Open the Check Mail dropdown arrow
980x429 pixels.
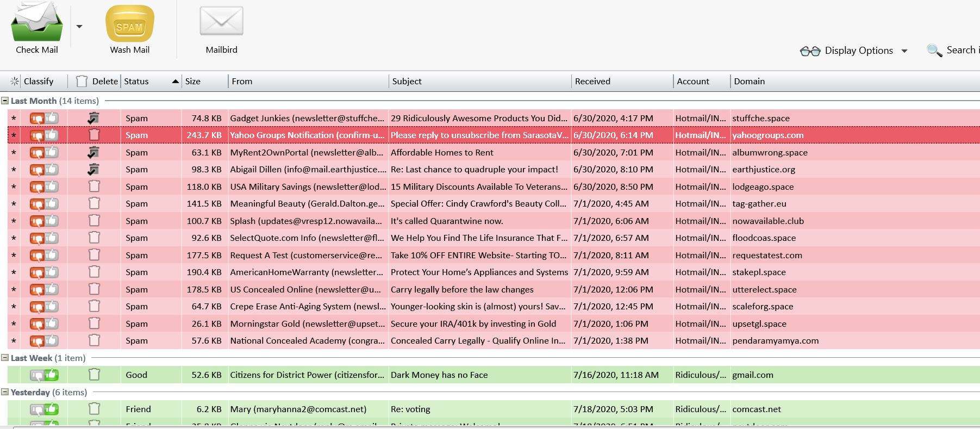[x=79, y=26]
